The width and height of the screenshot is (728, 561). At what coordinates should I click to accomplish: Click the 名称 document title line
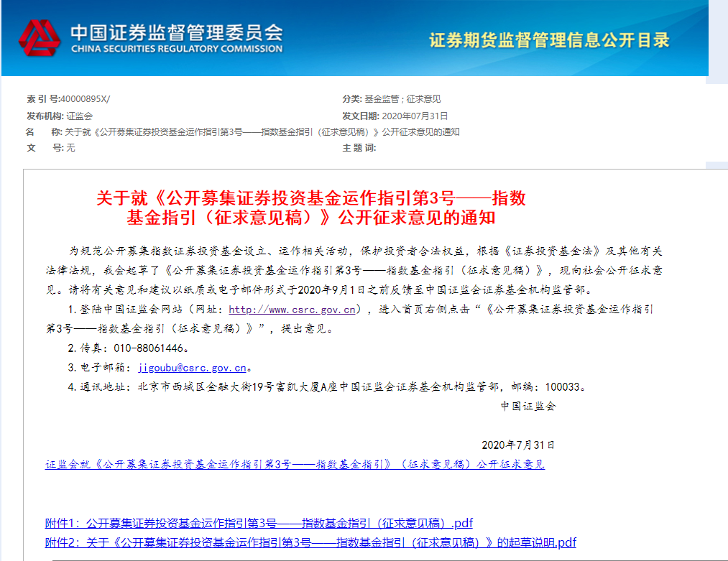point(243,131)
